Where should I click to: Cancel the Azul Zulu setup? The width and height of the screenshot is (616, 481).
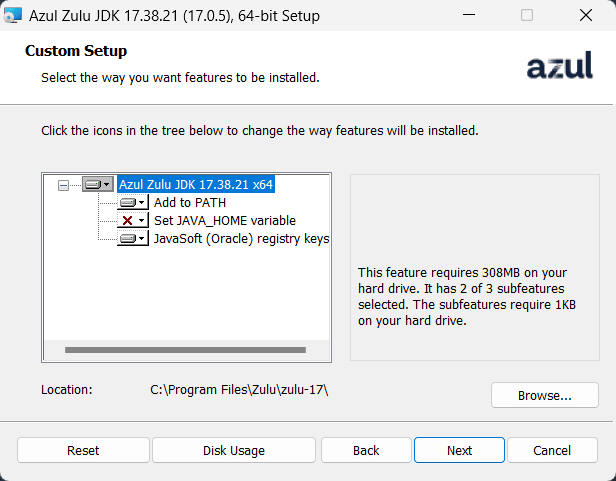coord(552,450)
